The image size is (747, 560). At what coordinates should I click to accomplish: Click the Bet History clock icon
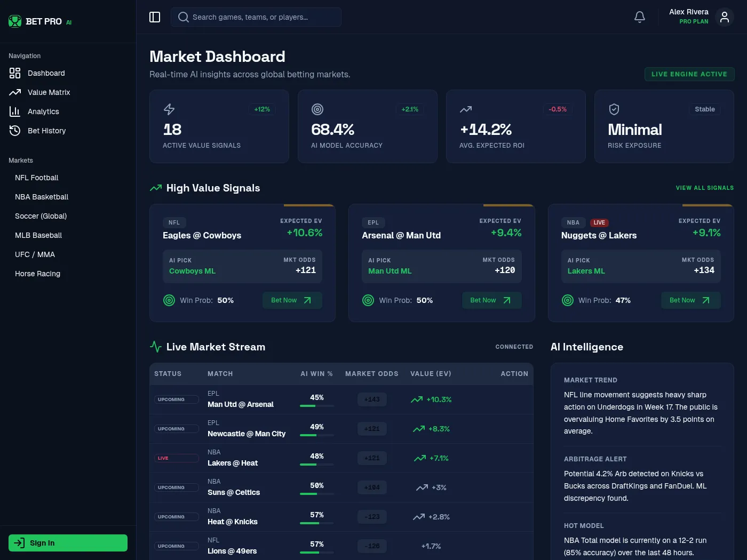point(15,131)
